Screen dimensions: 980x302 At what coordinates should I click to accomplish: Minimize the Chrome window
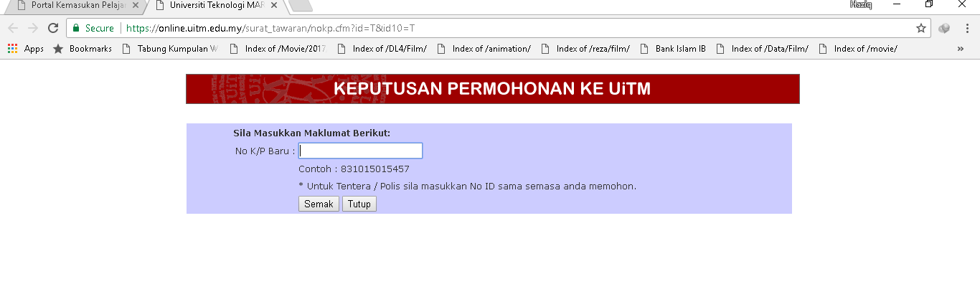tap(897, 4)
